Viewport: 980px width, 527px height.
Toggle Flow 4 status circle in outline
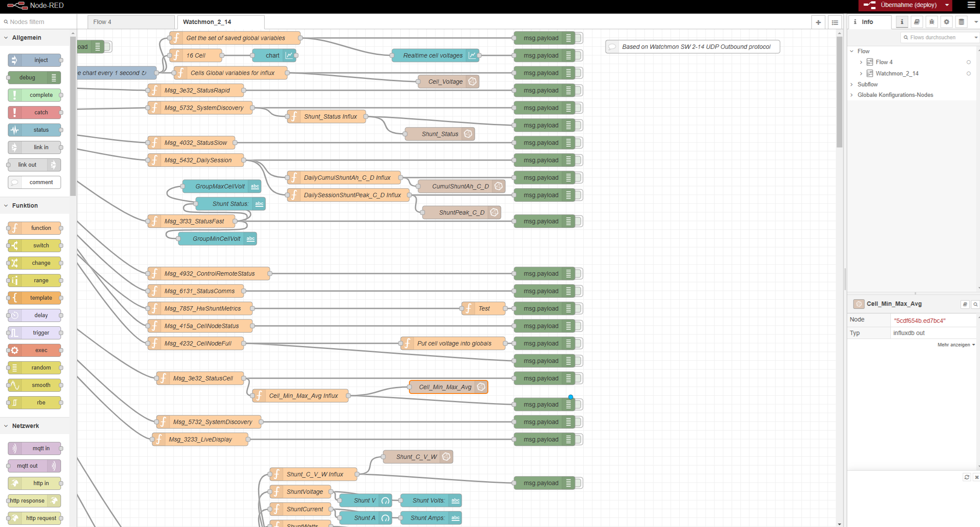(x=969, y=62)
